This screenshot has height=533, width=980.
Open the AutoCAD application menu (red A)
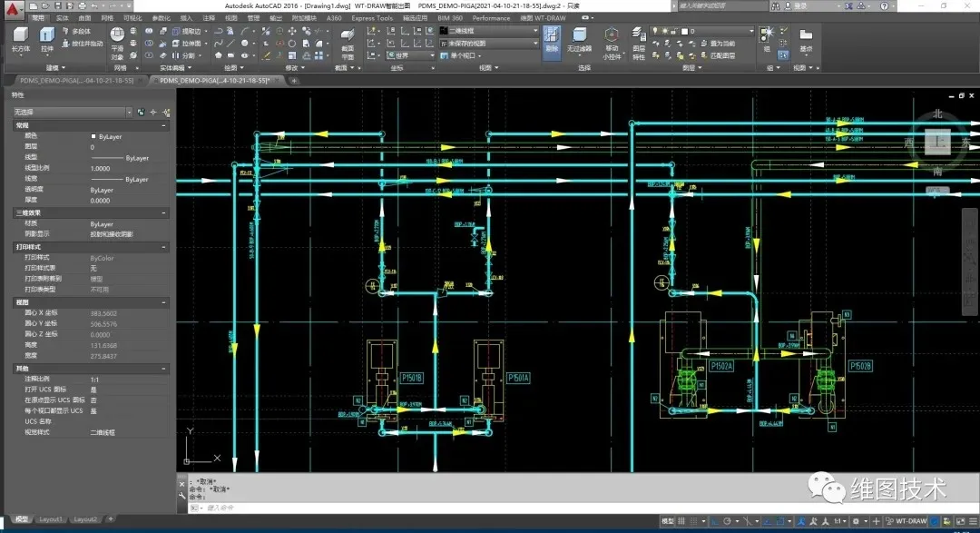pyautogui.click(x=13, y=8)
